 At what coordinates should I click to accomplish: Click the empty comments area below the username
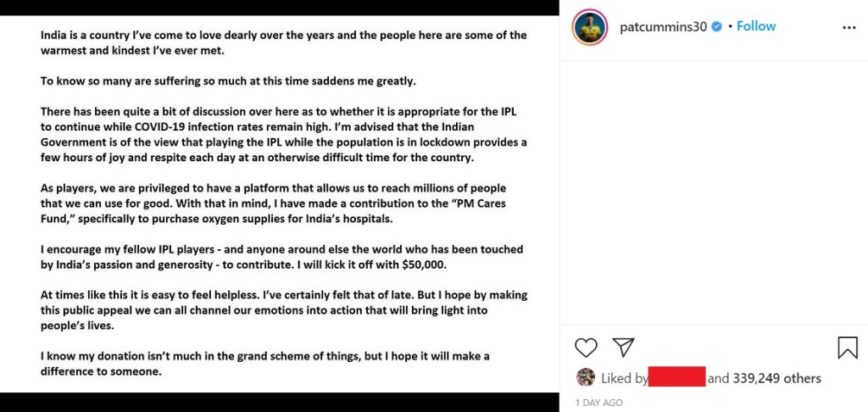(714, 187)
